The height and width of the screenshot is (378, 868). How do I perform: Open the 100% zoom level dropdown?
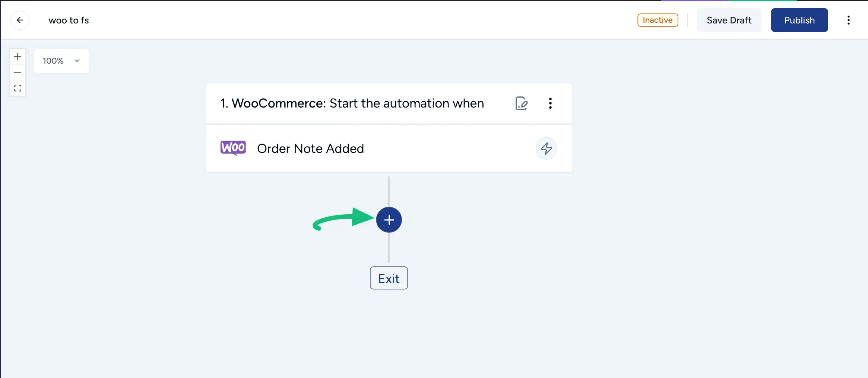[61, 61]
